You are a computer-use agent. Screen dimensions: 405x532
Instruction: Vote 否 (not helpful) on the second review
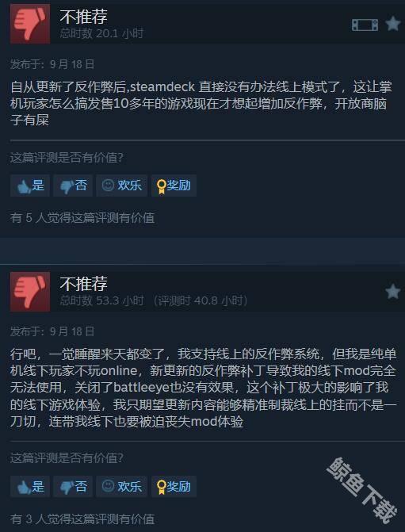pos(73,487)
